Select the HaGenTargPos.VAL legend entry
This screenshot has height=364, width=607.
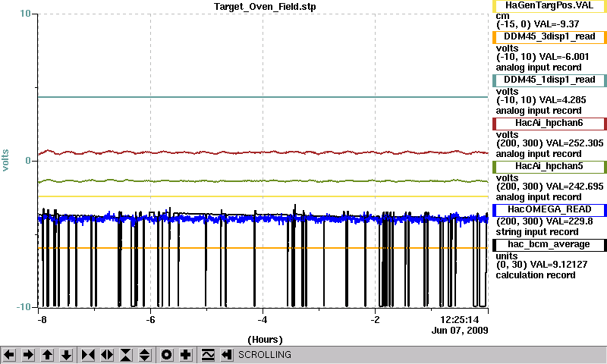(549, 6)
